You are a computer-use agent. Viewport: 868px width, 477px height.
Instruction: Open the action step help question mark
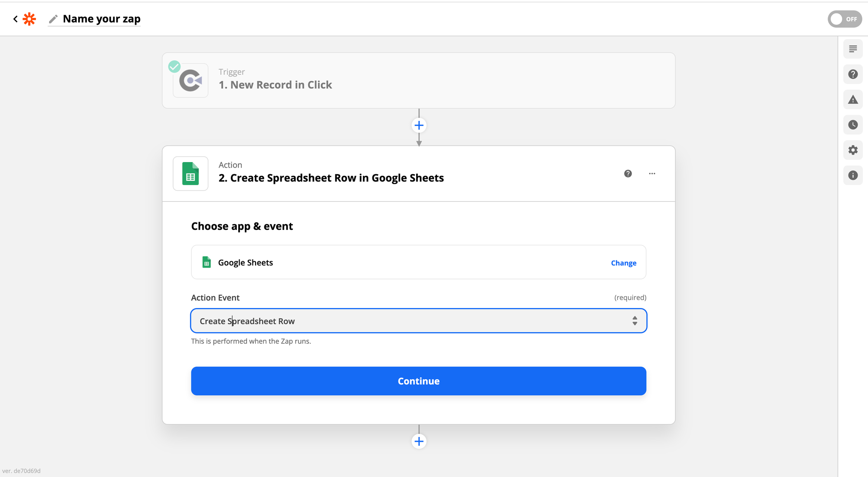tap(628, 174)
